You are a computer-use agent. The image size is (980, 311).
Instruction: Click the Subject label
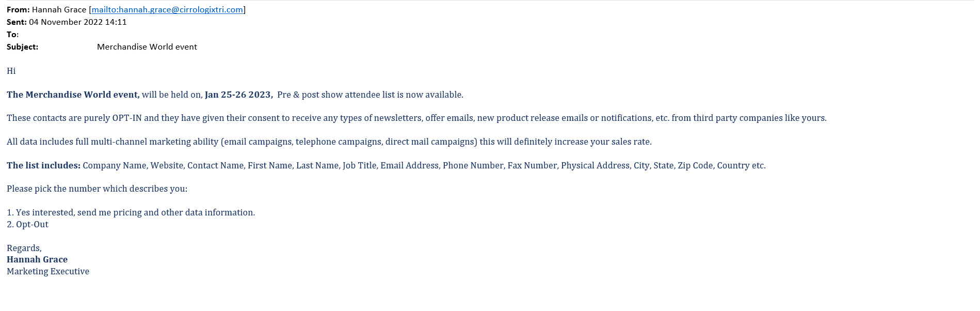coord(22,46)
